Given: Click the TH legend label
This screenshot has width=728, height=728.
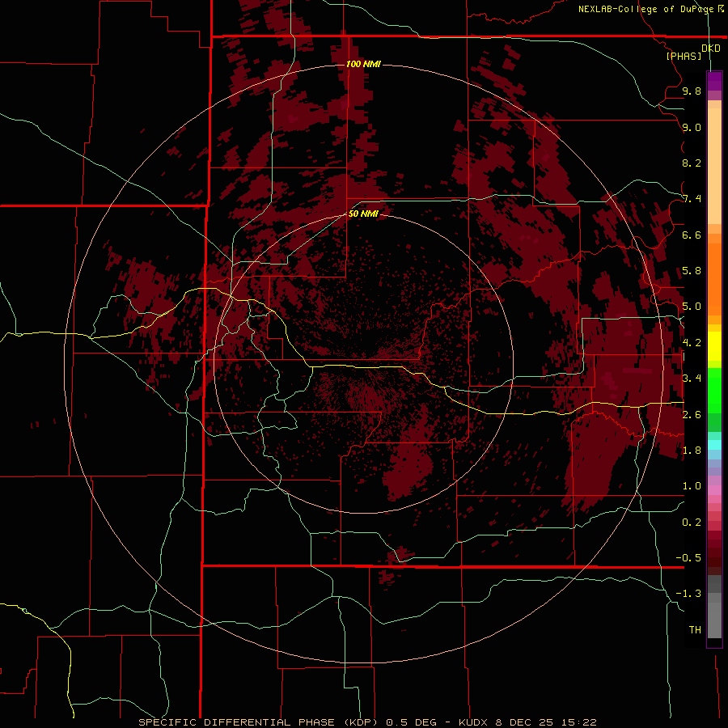Looking at the screenshot, I should point(695,630).
